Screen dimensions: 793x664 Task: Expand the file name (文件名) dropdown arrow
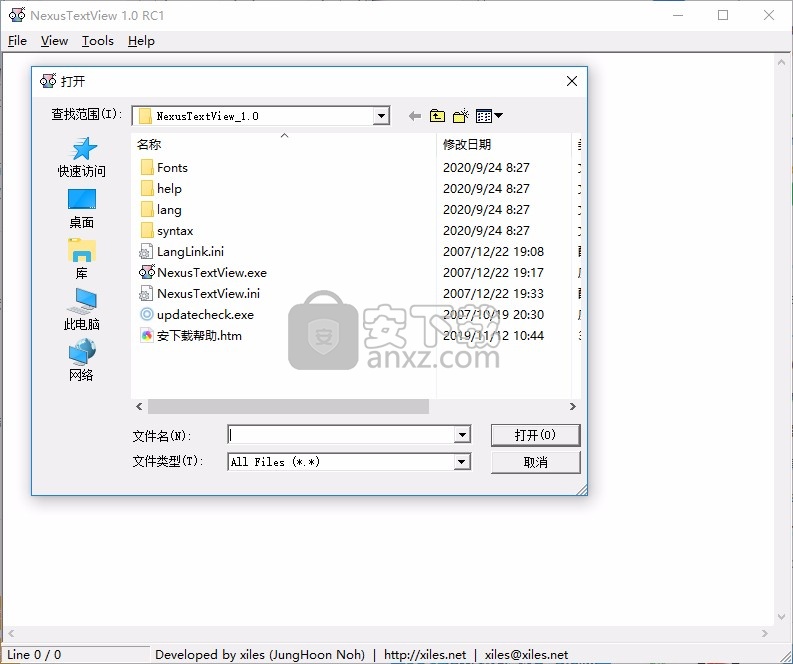(462, 434)
